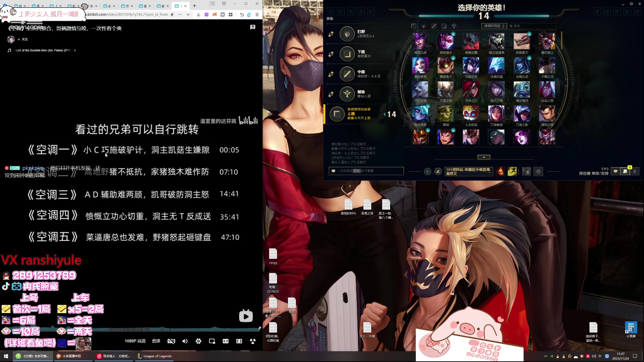Viewport: 644px width, 362px height.
Task: Enable picture-in-picture mode in player
Action: tap(212, 341)
